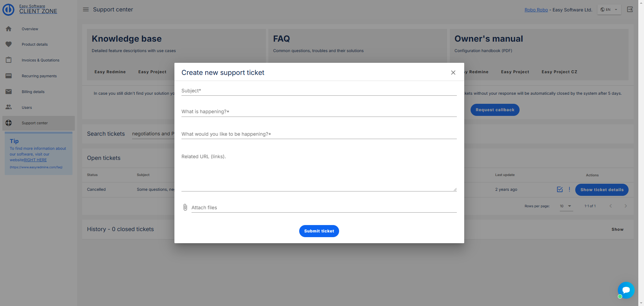Show the closed tickets history
This screenshot has height=306, width=644.
pyautogui.click(x=617, y=229)
